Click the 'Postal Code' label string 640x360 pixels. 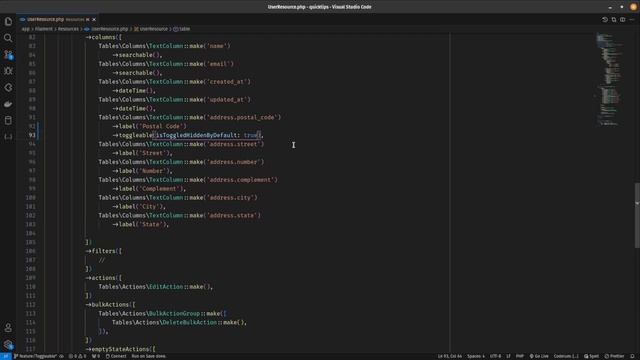click(162, 126)
